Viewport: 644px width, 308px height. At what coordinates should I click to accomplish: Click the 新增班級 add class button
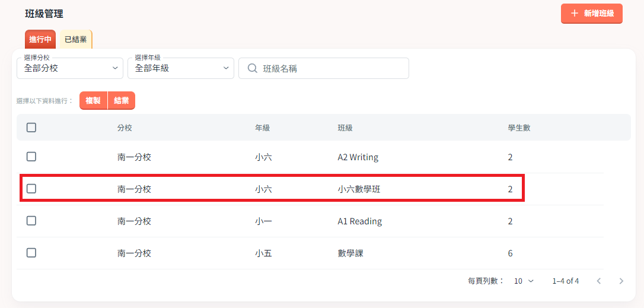click(591, 14)
